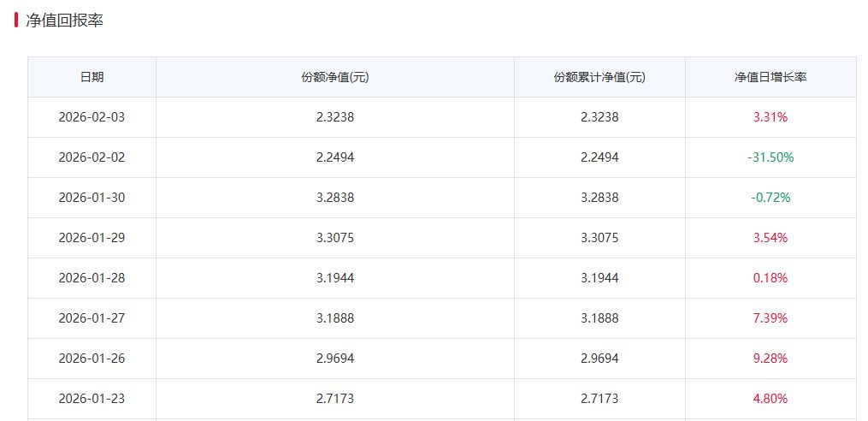Click the -31.50% daily growth value
The height and width of the screenshot is (421, 868).
770,157
